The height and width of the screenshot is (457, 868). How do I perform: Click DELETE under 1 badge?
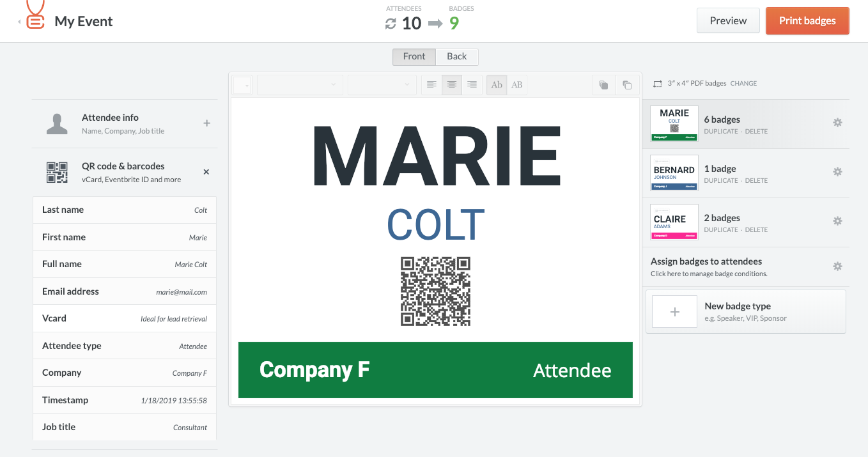point(756,181)
